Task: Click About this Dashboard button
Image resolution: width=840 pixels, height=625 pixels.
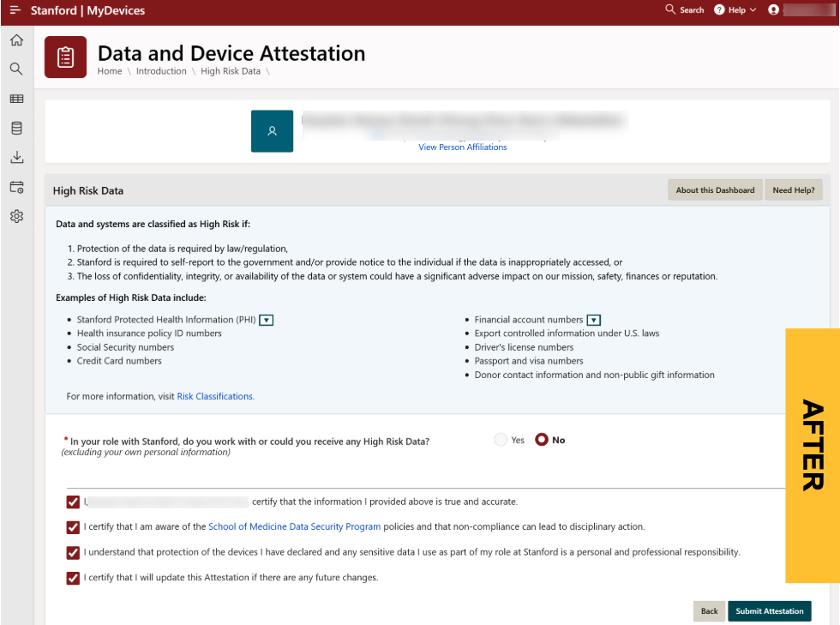Action: tap(715, 190)
